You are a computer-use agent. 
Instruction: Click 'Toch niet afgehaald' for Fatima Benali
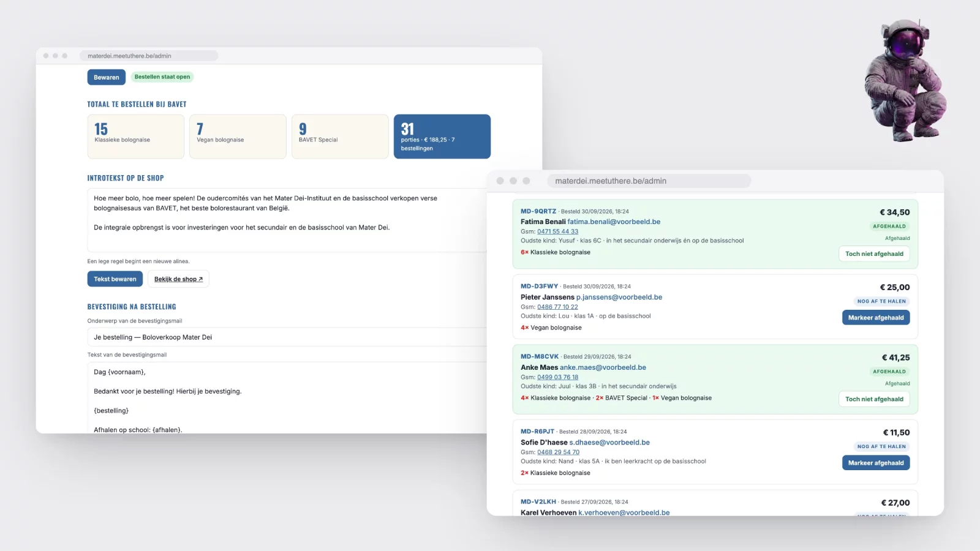point(874,253)
